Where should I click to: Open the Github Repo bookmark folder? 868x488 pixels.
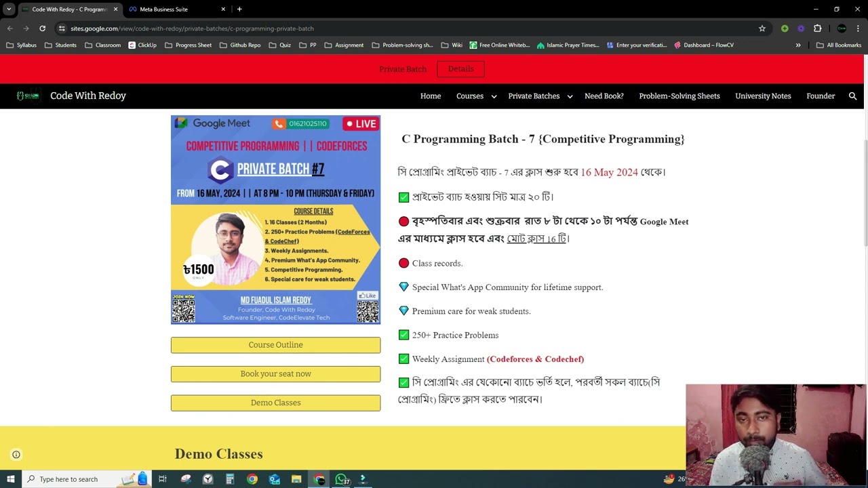pyautogui.click(x=240, y=45)
